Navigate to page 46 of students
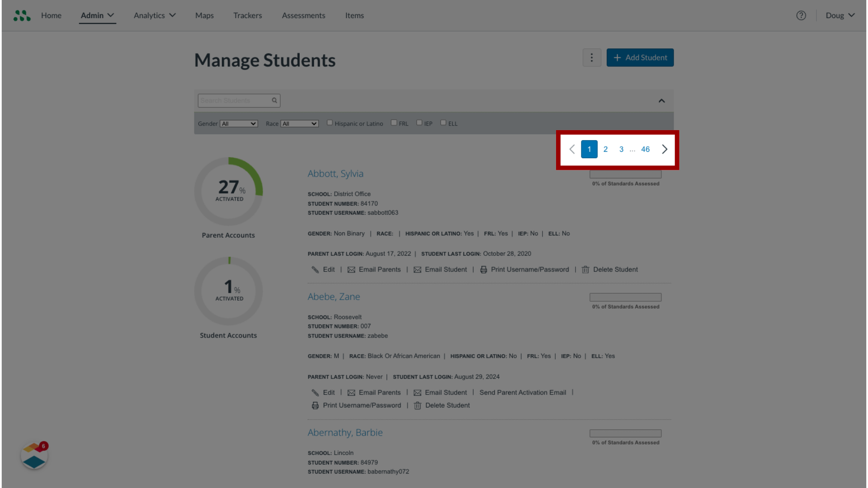The width and height of the screenshot is (868, 488). coord(646,149)
